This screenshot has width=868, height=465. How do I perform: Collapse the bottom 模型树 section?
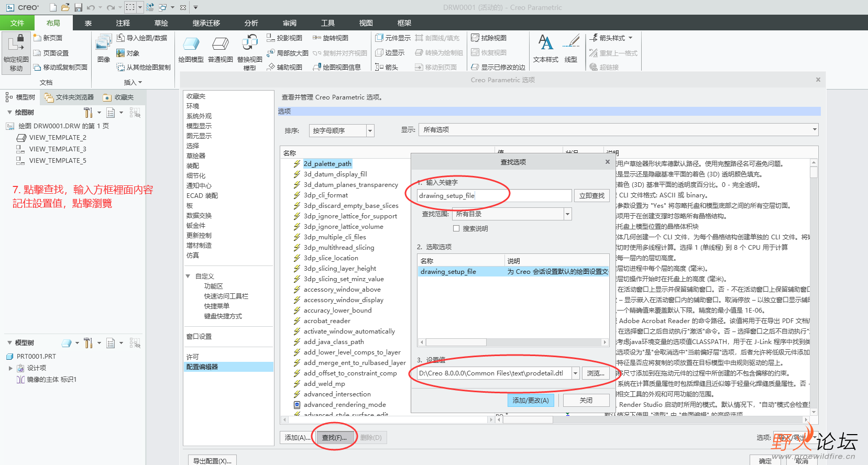(9, 343)
